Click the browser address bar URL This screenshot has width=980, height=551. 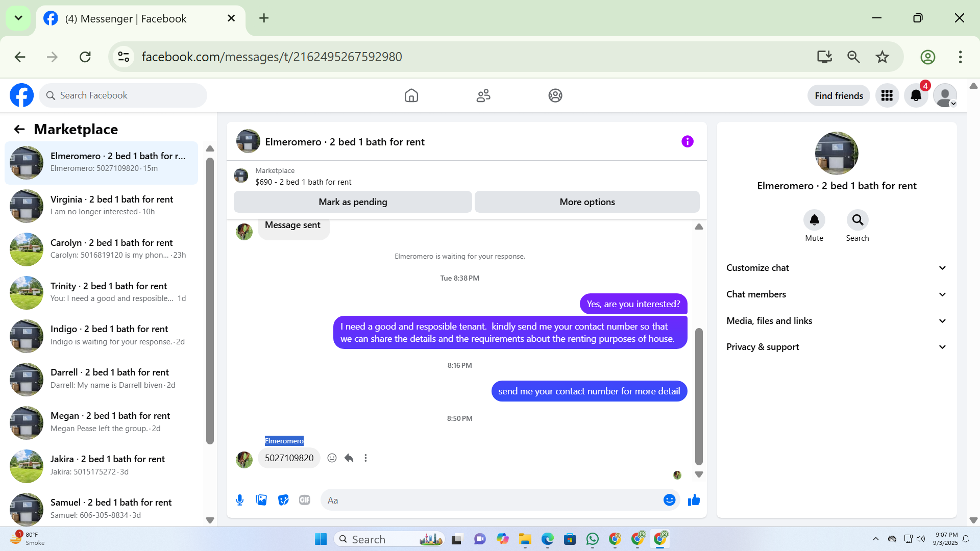(x=272, y=57)
